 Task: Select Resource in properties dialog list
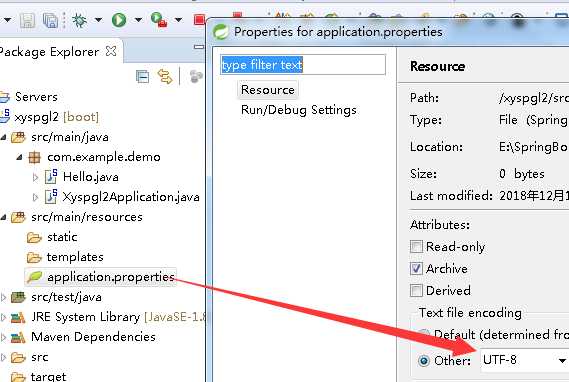(x=268, y=90)
